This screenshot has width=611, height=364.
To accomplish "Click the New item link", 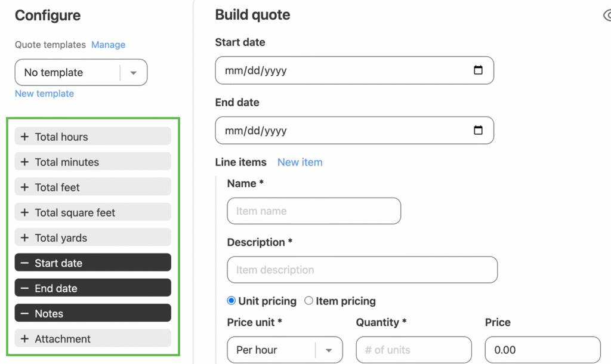I will 300,162.
